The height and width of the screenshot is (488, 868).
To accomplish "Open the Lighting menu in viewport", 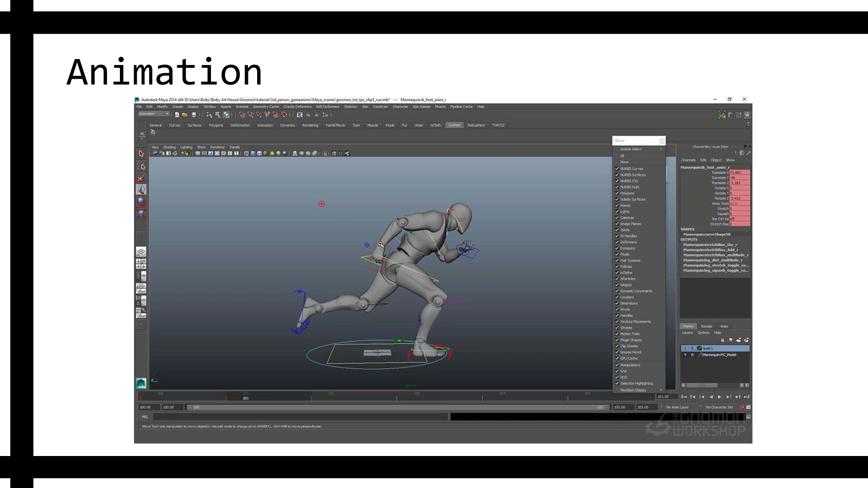I will coord(187,147).
